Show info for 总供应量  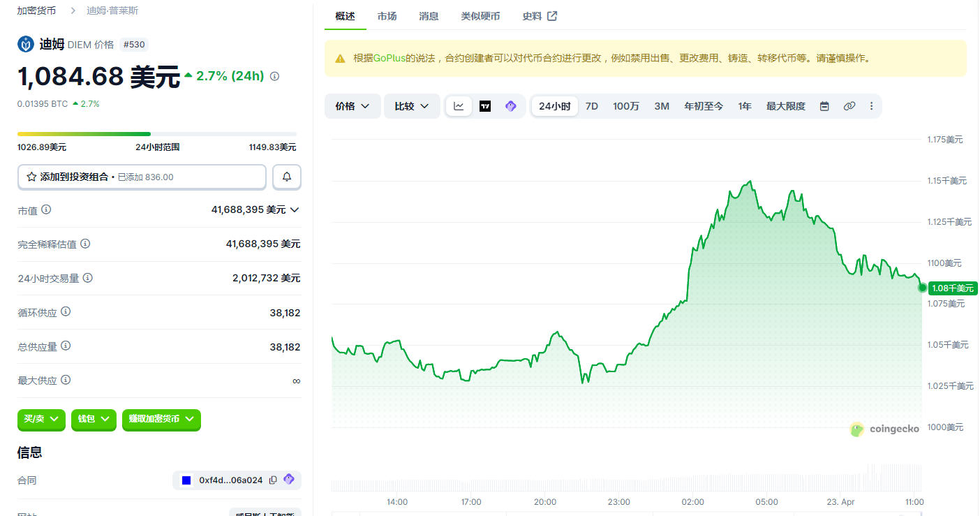[66, 346]
